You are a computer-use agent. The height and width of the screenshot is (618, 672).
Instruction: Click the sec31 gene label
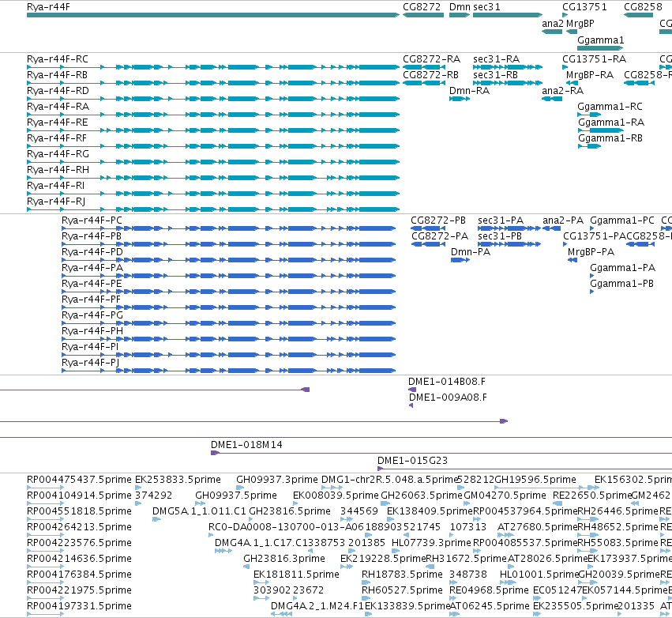tap(486, 7)
